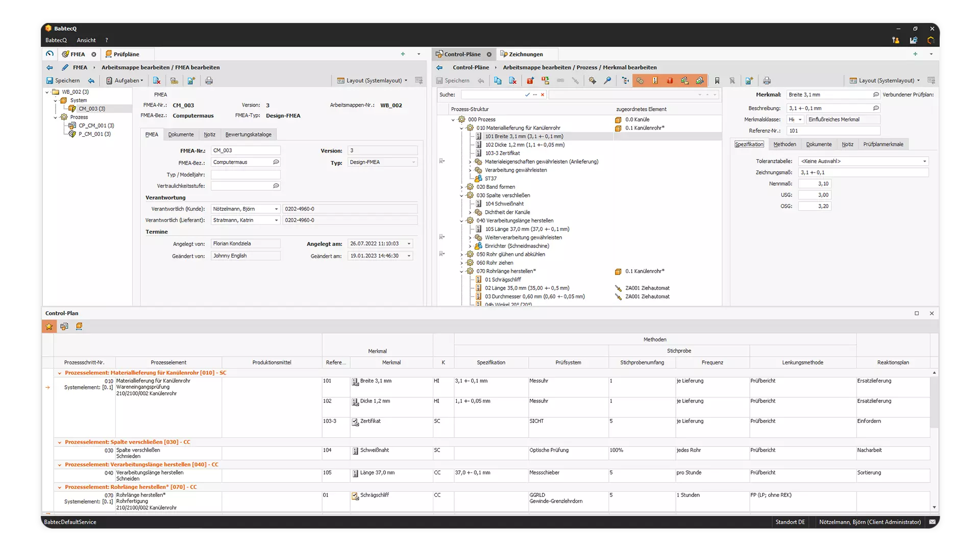Open Layout (Systemlayout) dropdown in FMEA pane
This screenshot has width=980, height=551.
pos(373,81)
